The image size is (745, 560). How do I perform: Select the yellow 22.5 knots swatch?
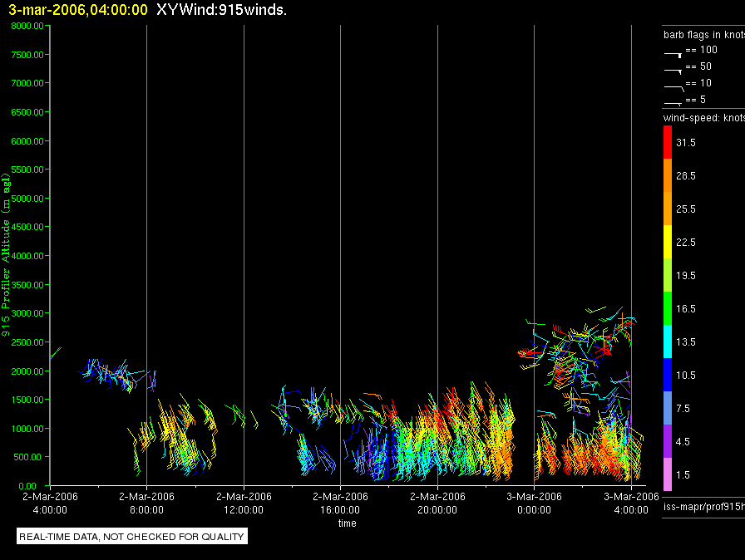click(x=668, y=242)
